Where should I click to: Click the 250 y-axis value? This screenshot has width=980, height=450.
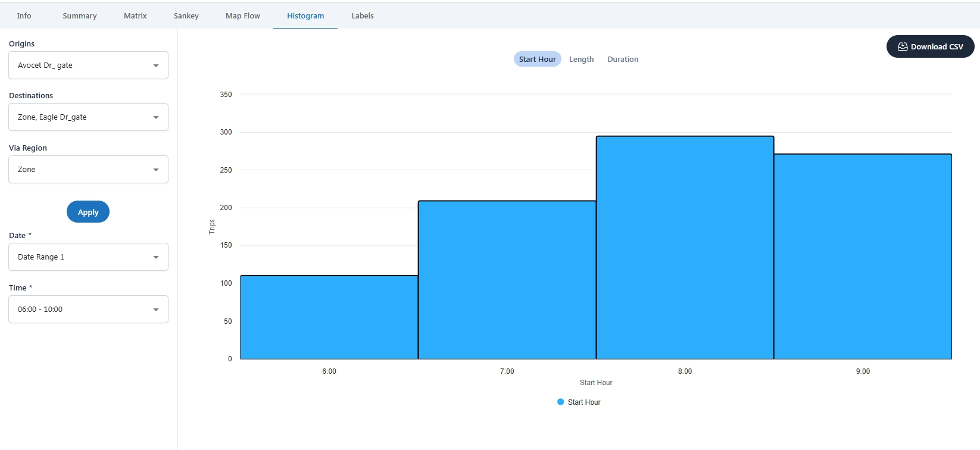pyautogui.click(x=226, y=170)
